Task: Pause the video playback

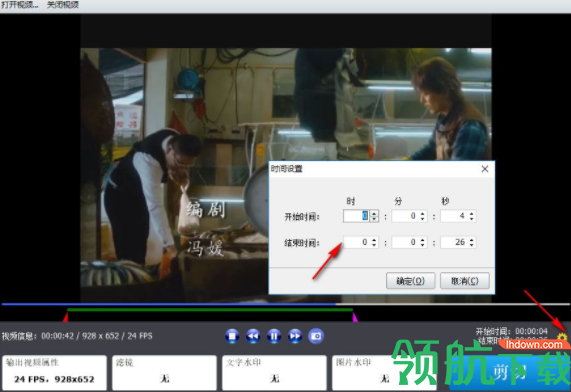Action: (x=274, y=336)
